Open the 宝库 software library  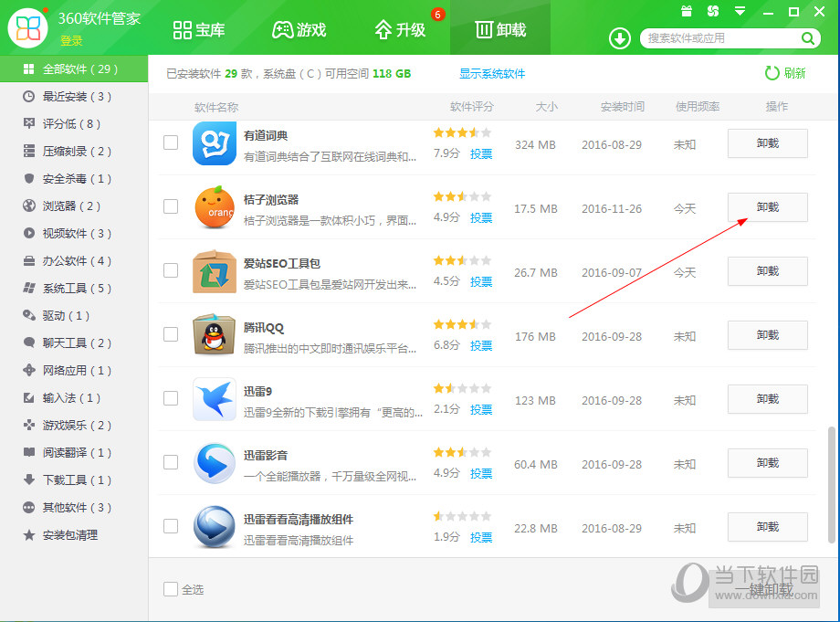pyautogui.click(x=199, y=29)
